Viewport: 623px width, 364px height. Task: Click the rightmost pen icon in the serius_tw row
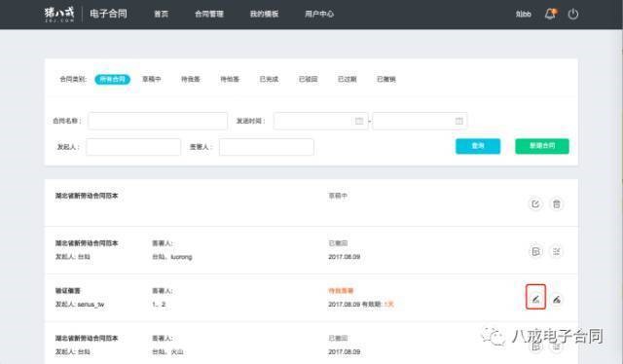pos(557,299)
